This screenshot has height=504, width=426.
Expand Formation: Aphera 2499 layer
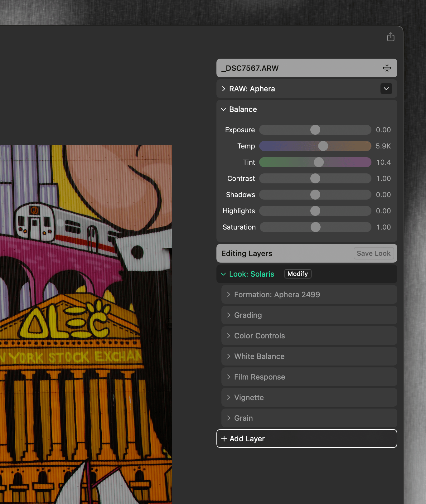(229, 294)
